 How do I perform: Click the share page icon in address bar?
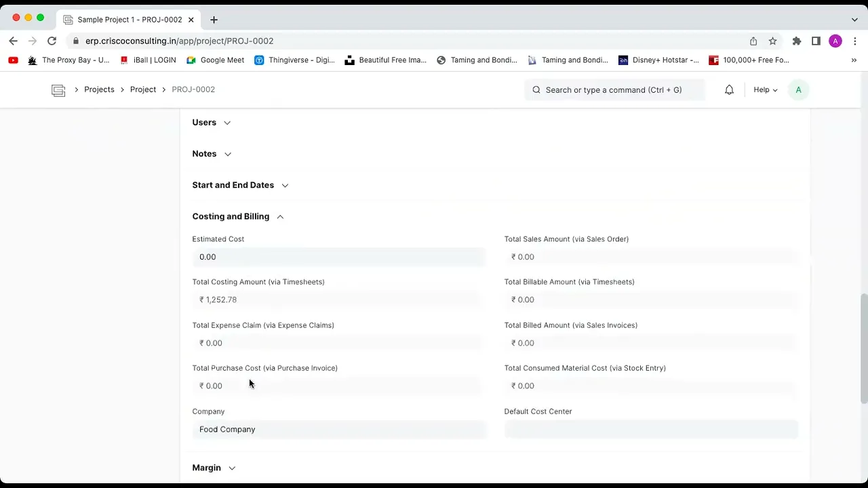(x=753, y=41)
